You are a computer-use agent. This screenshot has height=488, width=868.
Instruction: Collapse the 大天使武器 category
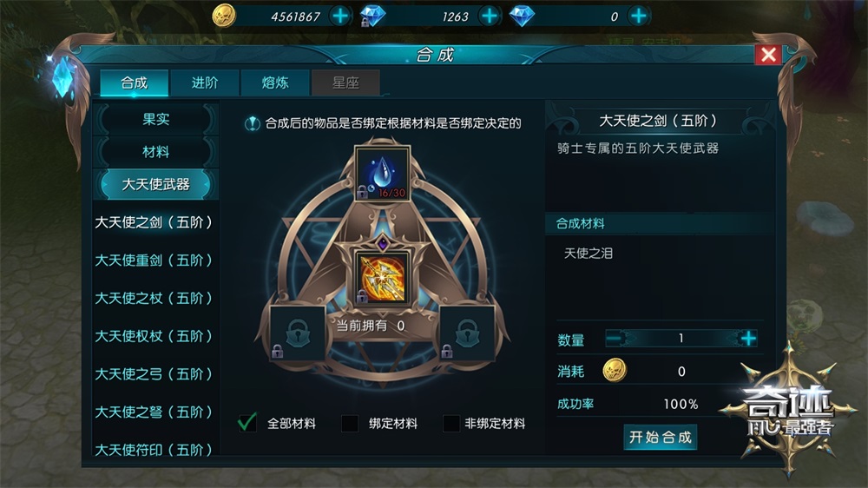[155, 184]
